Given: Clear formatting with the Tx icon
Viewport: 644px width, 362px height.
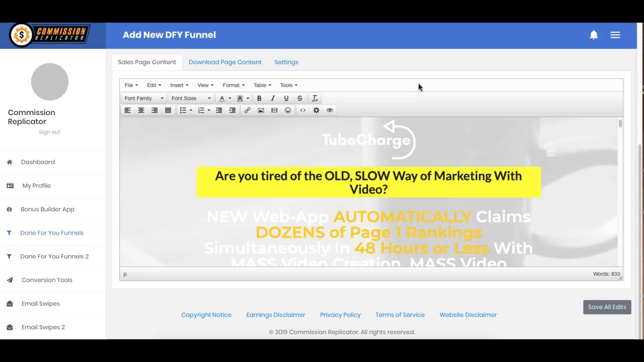Looking at the screenshot, I should pyautogui.click(x=315, y=99).
